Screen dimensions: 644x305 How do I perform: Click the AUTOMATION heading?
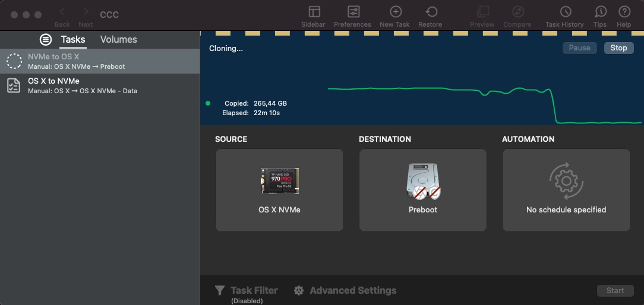[x=528, y=139]
